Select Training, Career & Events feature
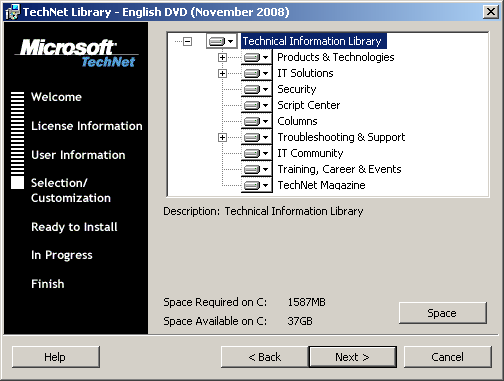 [339, 169]
